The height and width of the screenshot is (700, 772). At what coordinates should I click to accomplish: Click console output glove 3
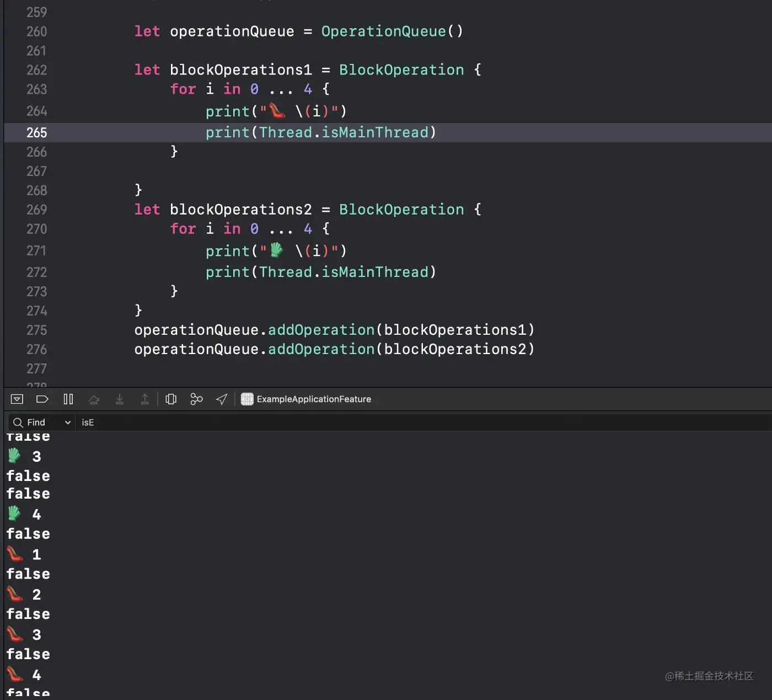(x=24, y=456)
